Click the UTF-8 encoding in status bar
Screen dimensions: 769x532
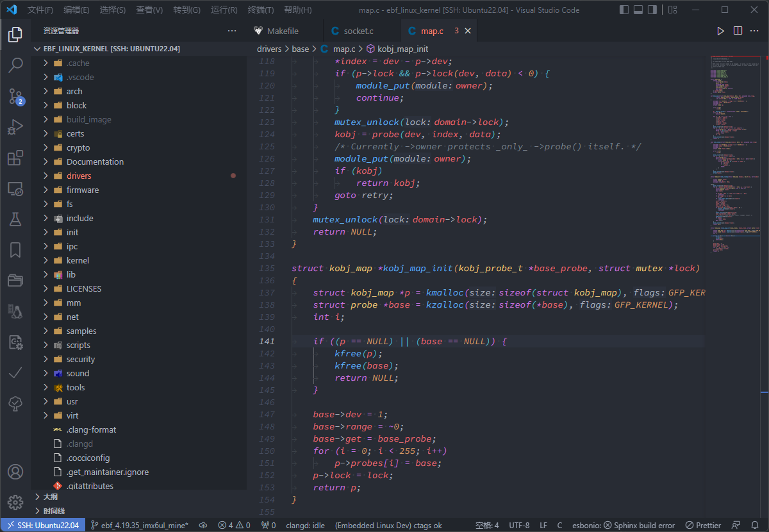click(x=519, y=525)
